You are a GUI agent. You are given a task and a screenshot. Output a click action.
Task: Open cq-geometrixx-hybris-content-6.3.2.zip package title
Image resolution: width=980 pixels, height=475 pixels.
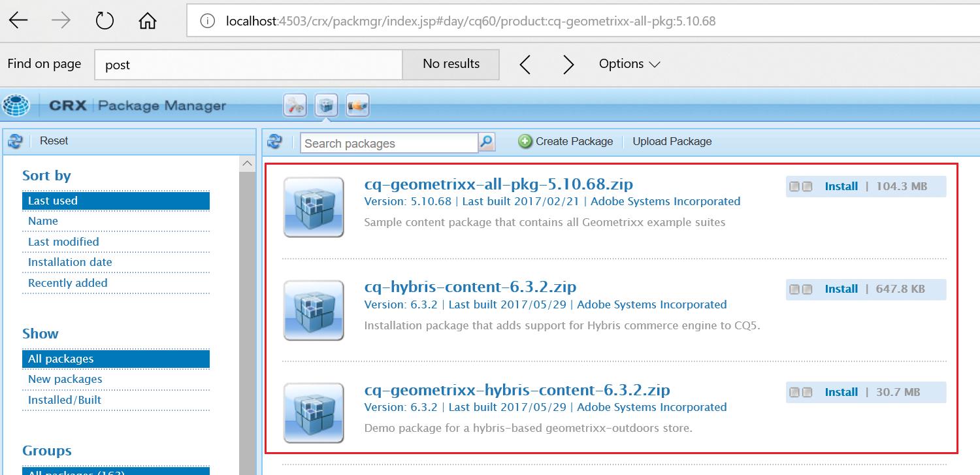(x=517, y=390)
